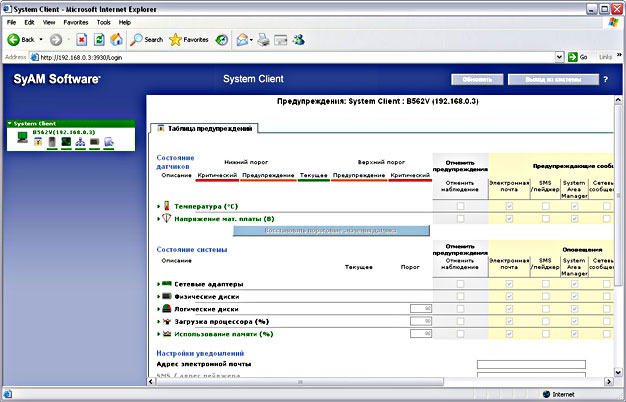Click the 'Обновить' button

tap(476, 78)
